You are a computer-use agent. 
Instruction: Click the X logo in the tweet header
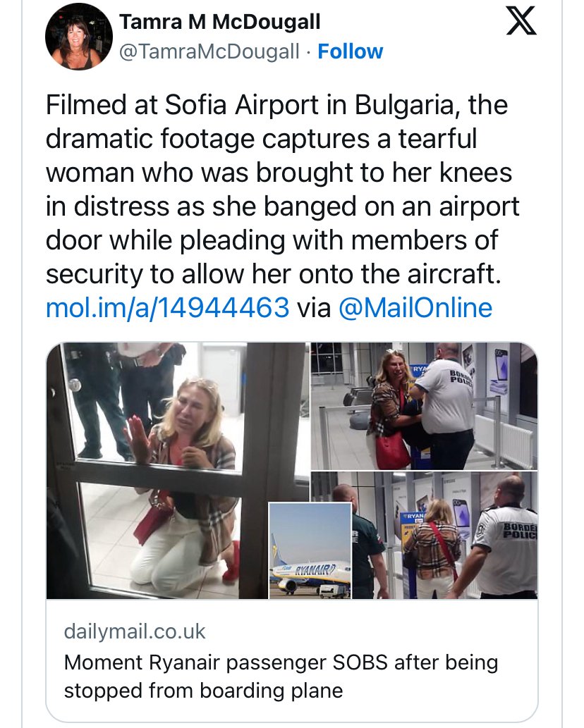pyautogui.click(x=521, y=22)
